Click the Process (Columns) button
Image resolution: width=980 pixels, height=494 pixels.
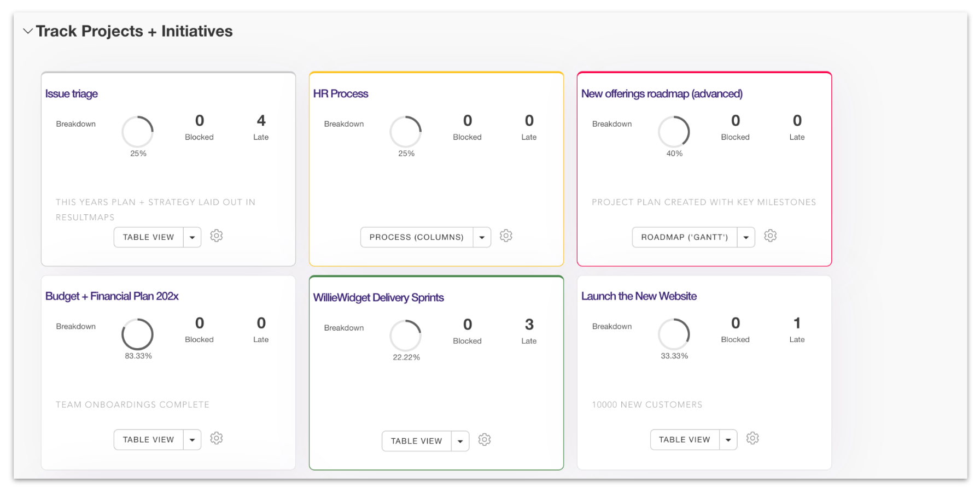(x=416, y=237)
